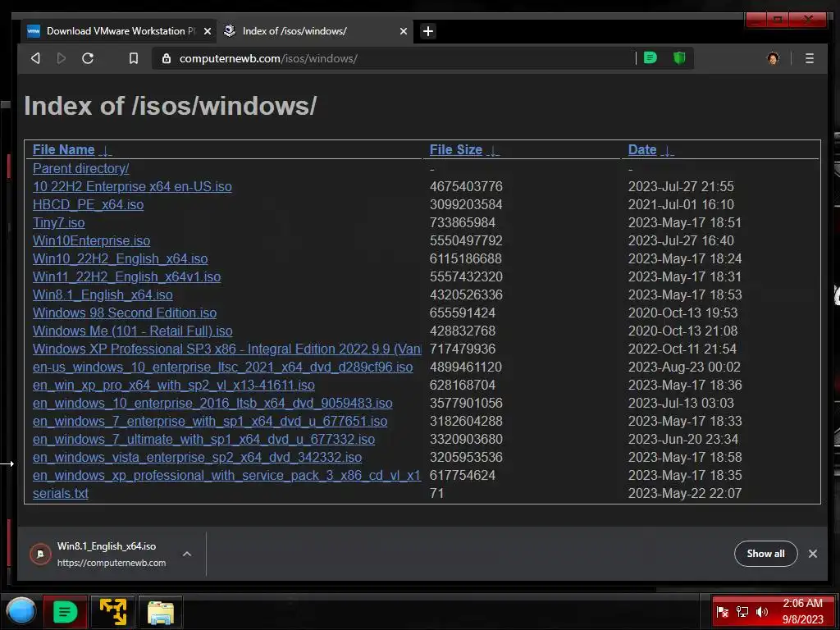Viewport: 840px width, 630px height.
Task: Open a new tab with the plus button
Action: pos(428,31)
